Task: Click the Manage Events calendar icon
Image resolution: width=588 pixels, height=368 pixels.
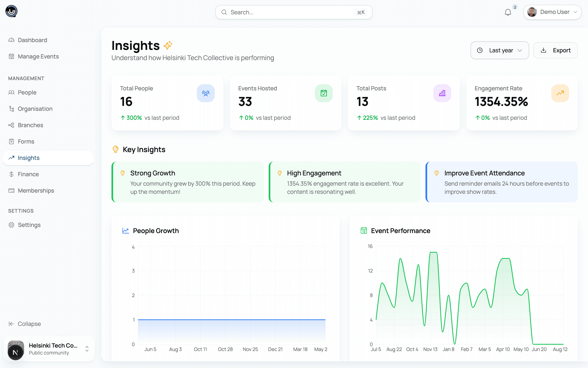Action: pyautogui.click(x=11, y=56)
